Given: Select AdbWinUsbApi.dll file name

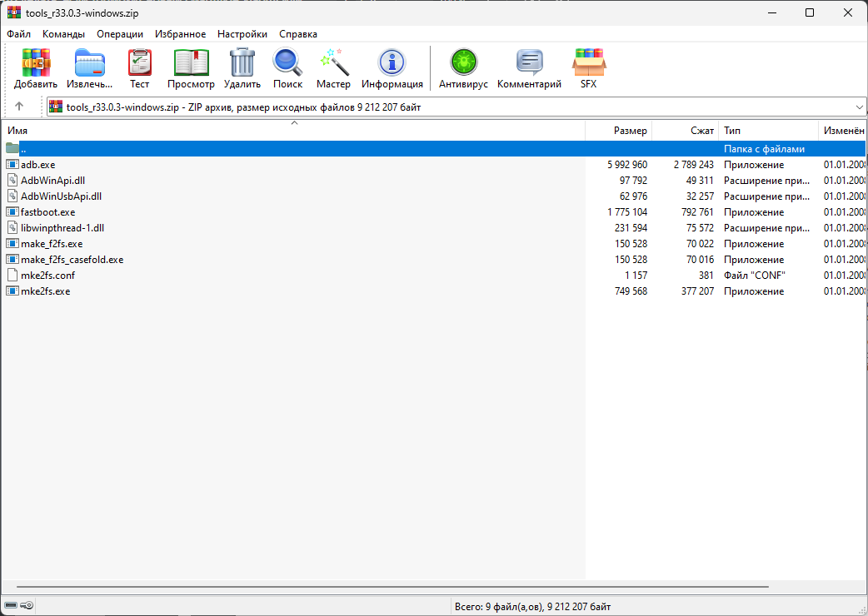Looking at the screenshot, I should 61,196.
